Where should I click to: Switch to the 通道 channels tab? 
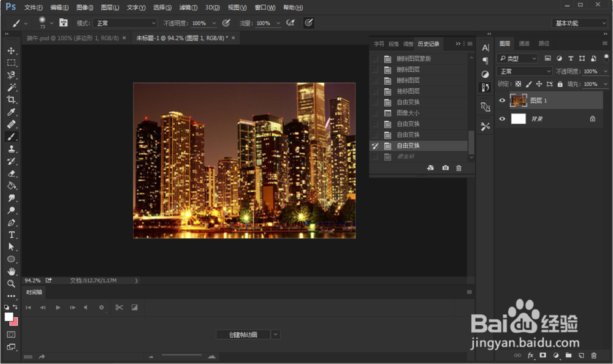tap(524, 44)
